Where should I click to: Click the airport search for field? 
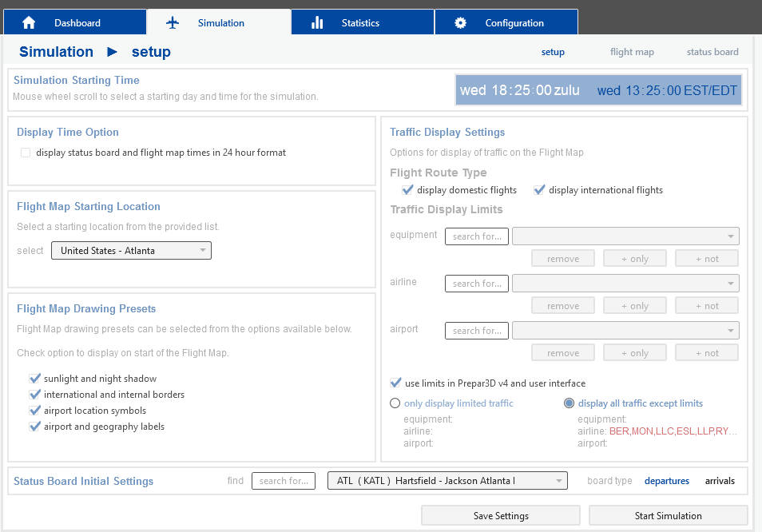click(477, 331)
